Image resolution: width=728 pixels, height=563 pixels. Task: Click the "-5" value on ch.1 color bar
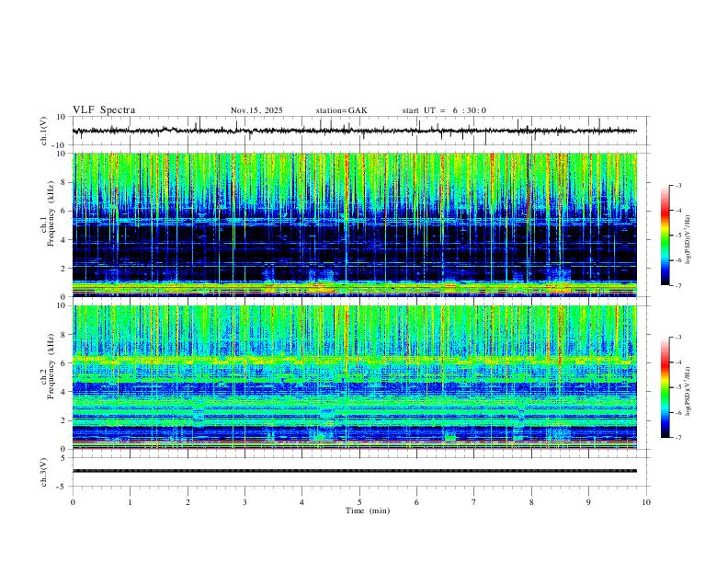(x=678, y=236)
